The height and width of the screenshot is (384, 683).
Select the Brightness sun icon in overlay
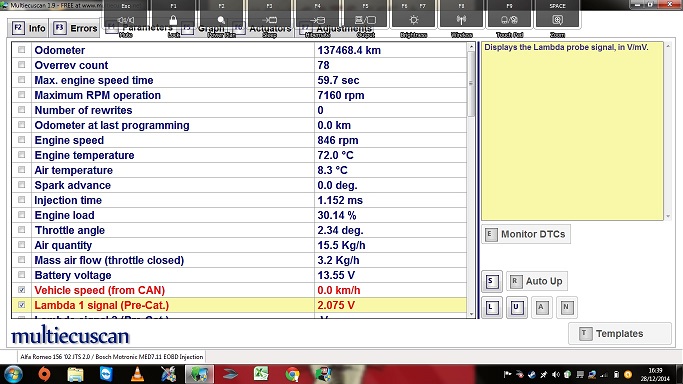(413, 20)
